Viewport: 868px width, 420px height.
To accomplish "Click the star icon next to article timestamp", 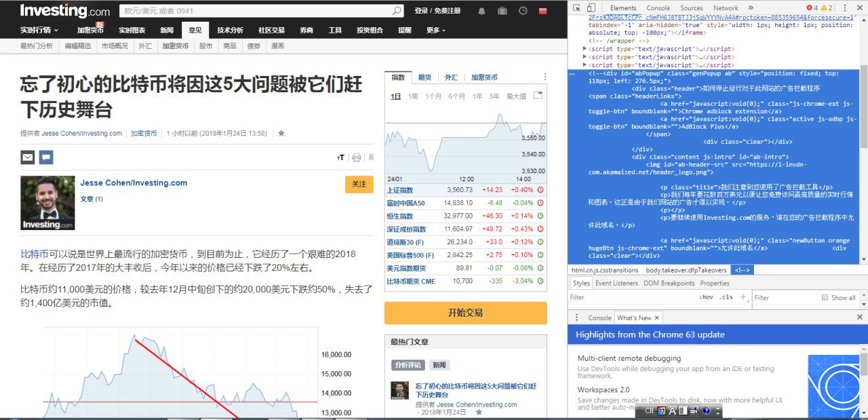I will 281,133.
